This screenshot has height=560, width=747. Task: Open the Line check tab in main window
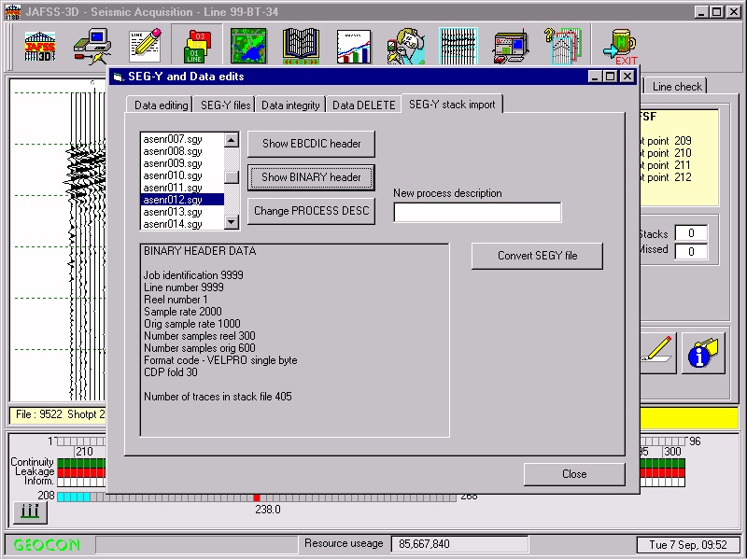click(677, 87)
